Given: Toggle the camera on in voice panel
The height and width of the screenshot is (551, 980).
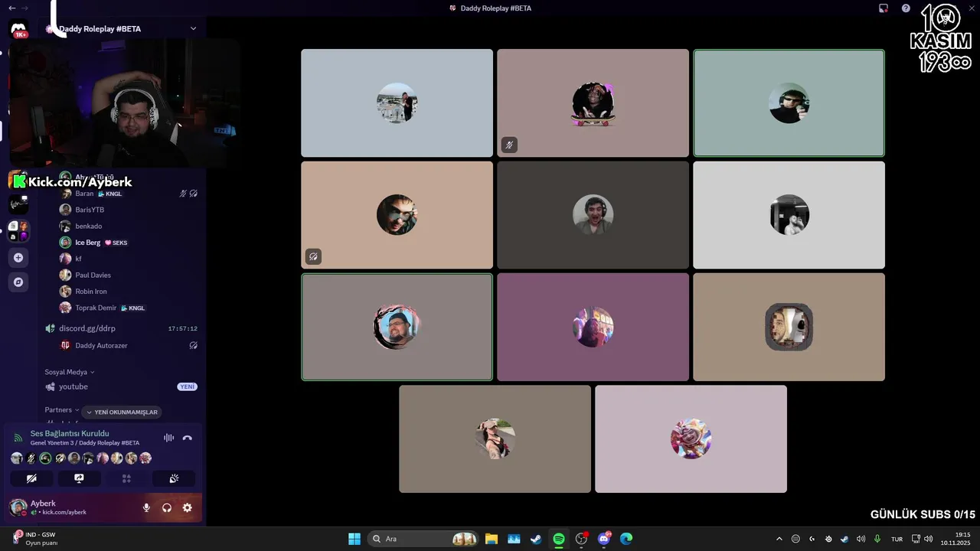Looking at the screenshot, I should pyautogui.click(x=31, y=478).
